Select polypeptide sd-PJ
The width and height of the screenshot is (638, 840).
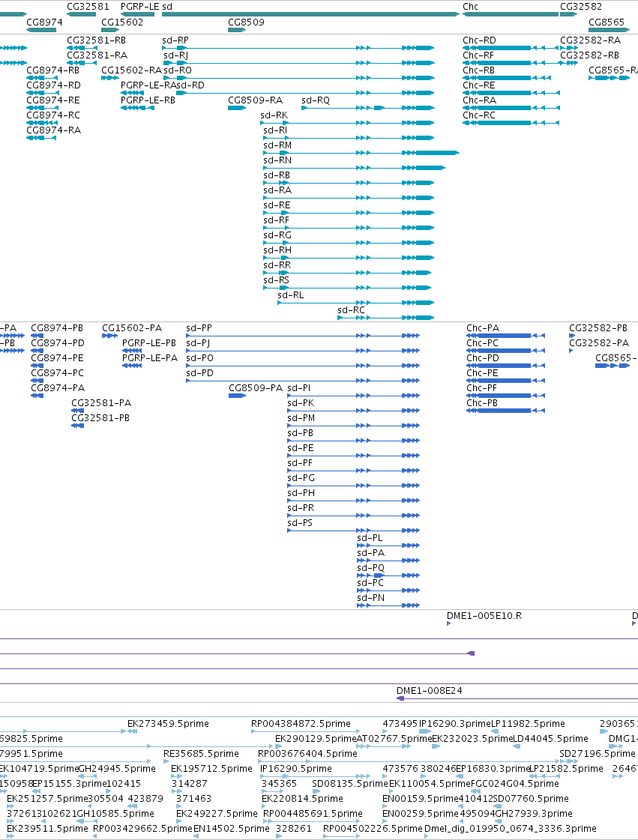[303, 351]
